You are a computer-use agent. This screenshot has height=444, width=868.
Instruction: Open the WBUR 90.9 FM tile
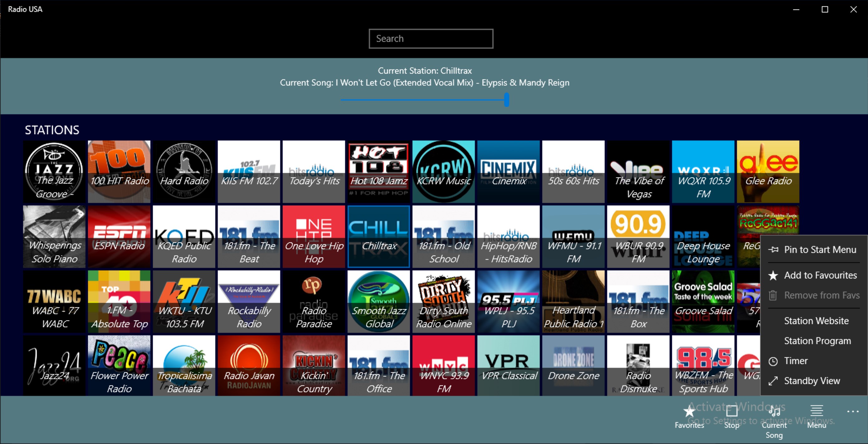(638, 237)
